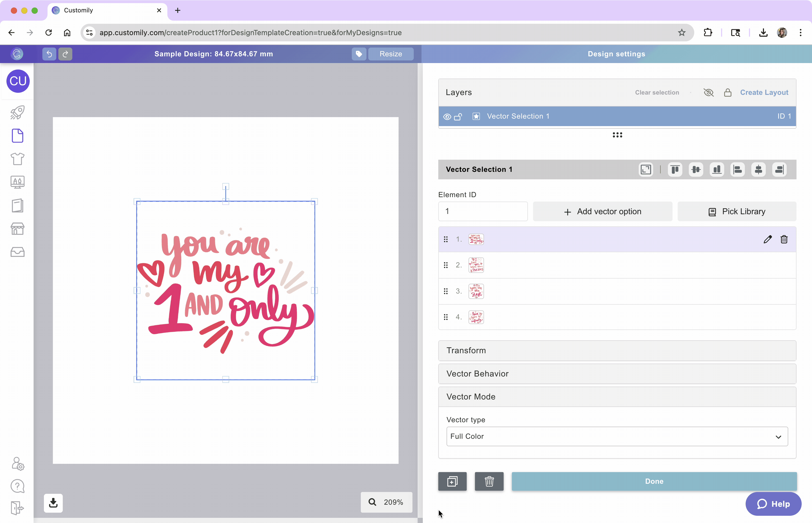Reload the page in browser
Viewport: 812px width, 523px height.
pos(49,33)
